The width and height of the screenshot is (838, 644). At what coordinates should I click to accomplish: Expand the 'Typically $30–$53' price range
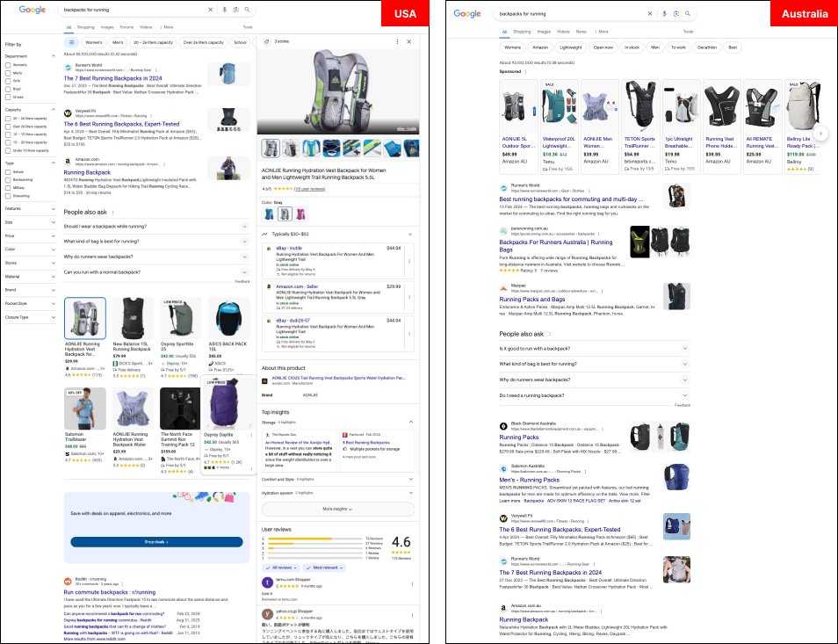coord(410,234)
